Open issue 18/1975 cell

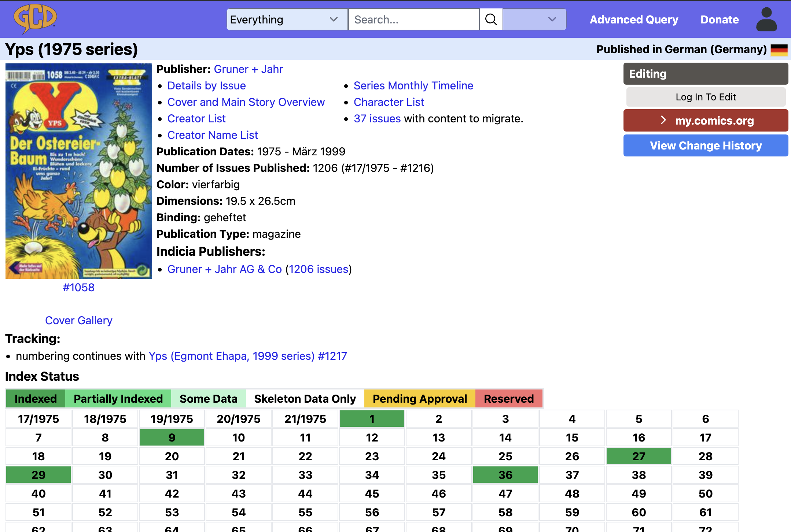(x=105, y=419)
